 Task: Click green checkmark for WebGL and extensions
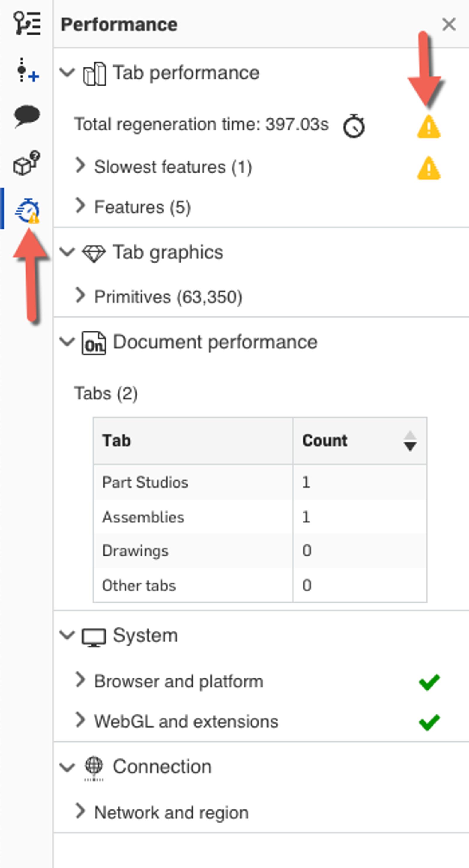tap(429, 722)
